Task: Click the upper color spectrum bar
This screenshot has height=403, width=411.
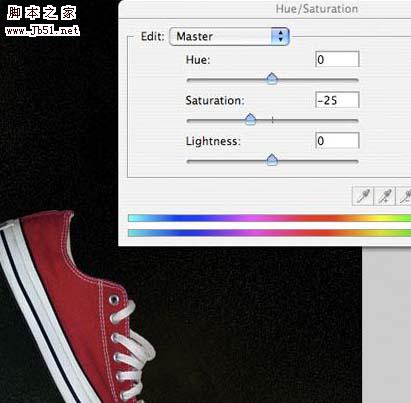Action: 270,218
